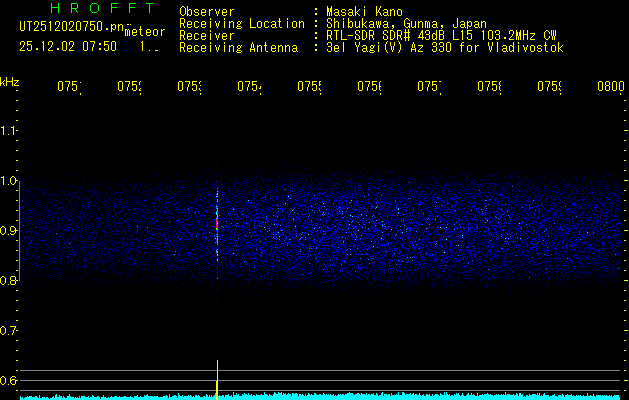Click the kHz axis unit label
This screenshot has width=629, height=400.
pyautogui.click(x=10, y=80)
